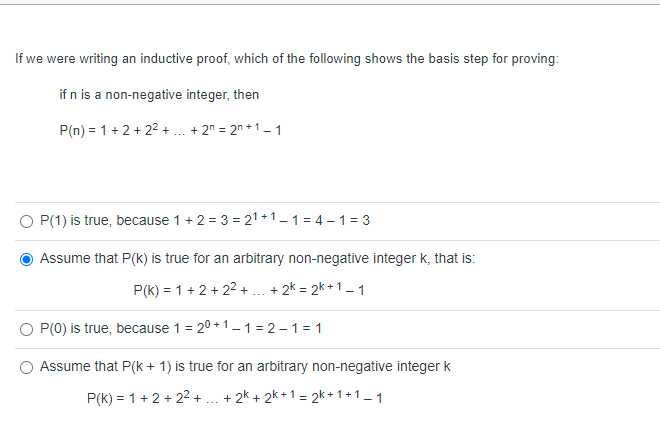
Task: Click the P(k) formula ending in 2^(k+1) – 1
Action: (249, 289)
